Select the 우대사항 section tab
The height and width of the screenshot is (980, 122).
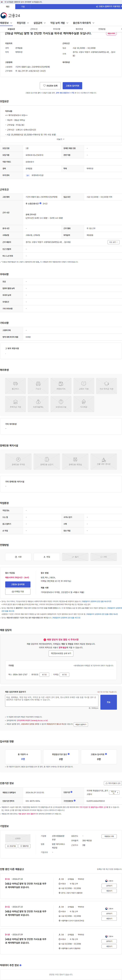[x=57, y=29]
